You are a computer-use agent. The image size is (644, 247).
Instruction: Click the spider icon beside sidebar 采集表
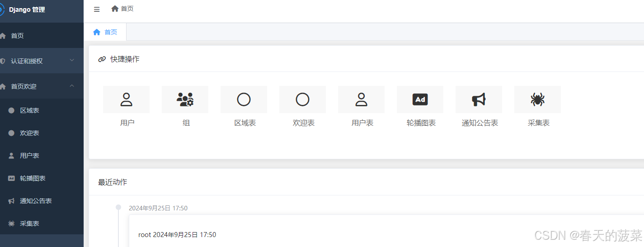tap(11, 223)
